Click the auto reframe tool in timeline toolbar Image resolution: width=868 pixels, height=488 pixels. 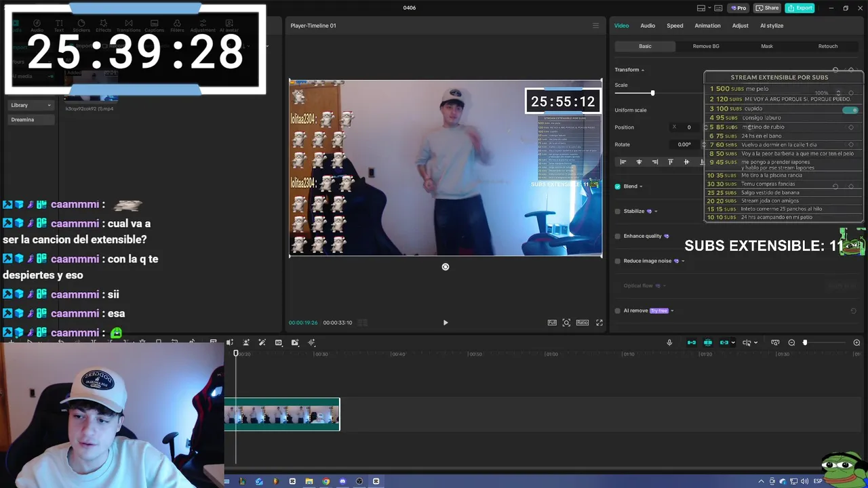coord(295,342)
